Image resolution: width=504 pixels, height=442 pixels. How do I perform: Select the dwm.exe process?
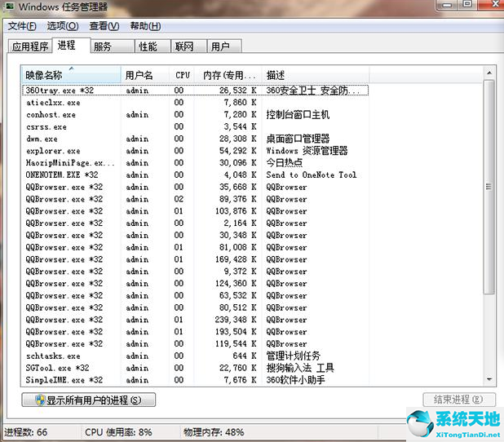196,139
